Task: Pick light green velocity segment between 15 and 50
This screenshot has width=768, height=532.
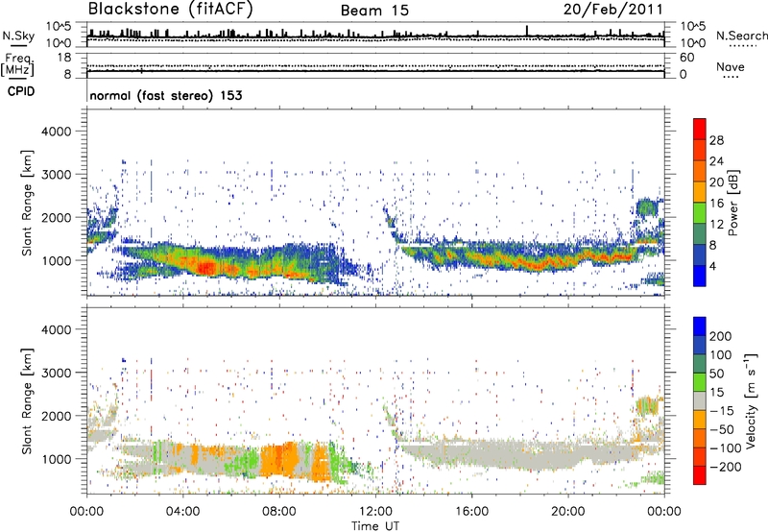Action: (700, 382)
